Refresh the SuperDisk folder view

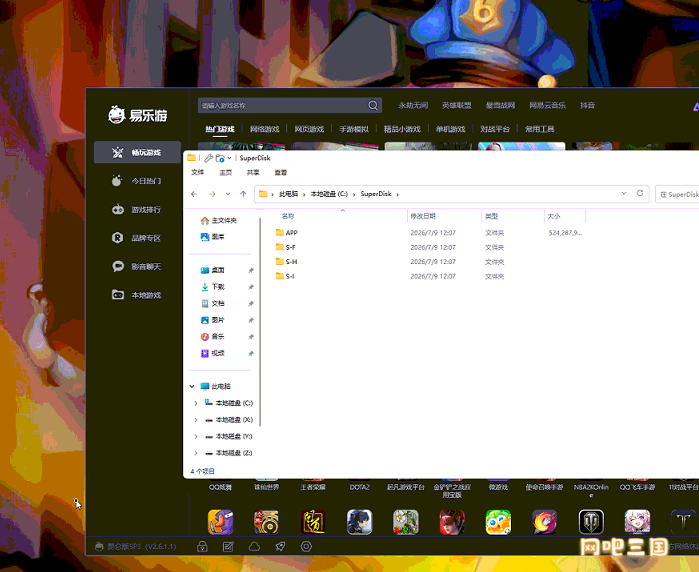640,193
